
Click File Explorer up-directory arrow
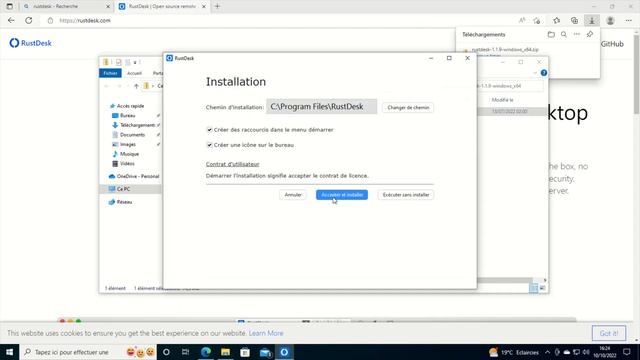[x=136, y=86]
